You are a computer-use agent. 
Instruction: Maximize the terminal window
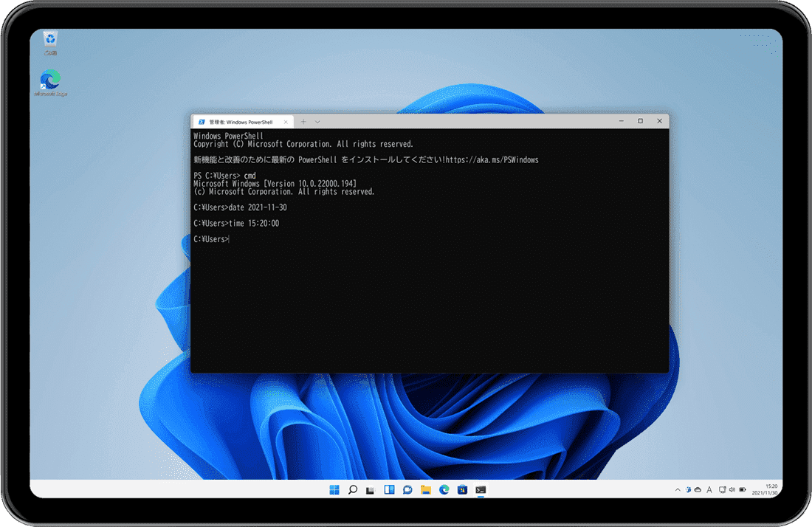tap(640, 121)
